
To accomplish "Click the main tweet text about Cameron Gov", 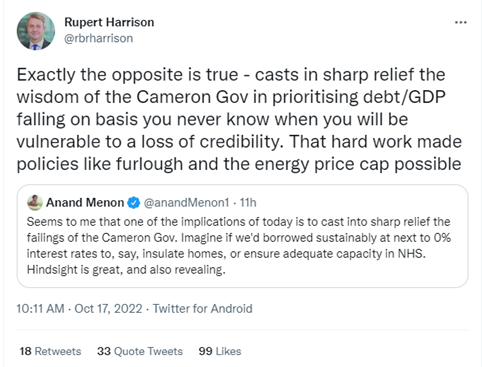I will pos(239,119).
